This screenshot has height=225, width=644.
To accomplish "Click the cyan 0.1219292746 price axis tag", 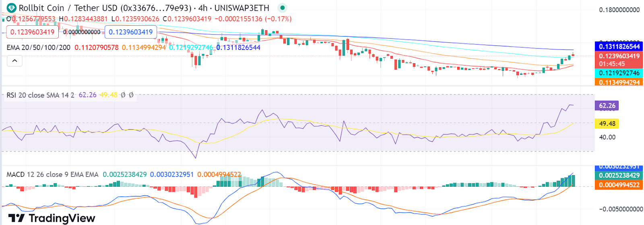I will (619, 73).
